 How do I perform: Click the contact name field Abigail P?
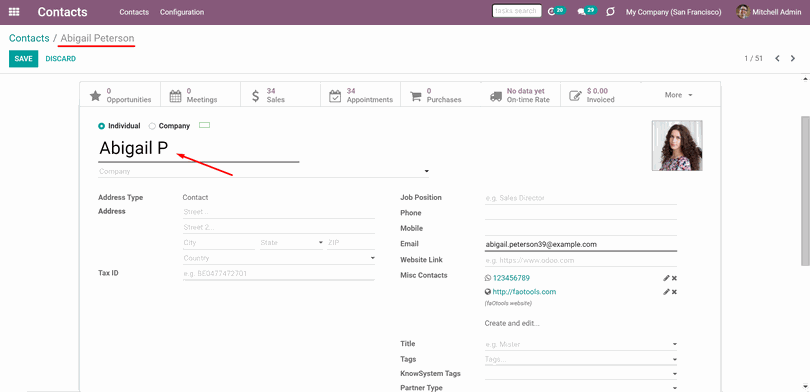[x=198, y=149]
